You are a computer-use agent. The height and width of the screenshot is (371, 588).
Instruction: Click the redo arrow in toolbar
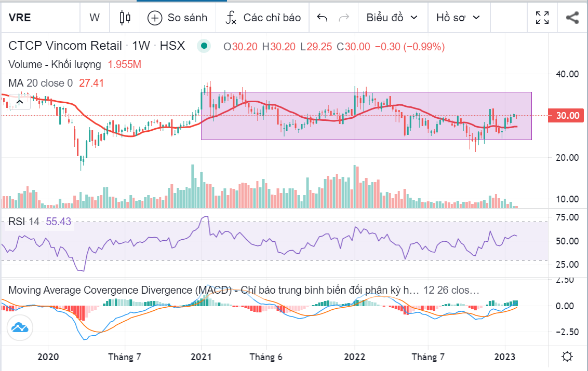point(343,18)
